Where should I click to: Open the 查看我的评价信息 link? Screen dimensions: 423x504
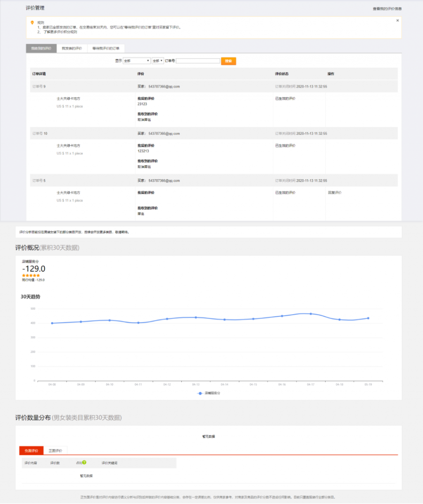tap(387, 9)
